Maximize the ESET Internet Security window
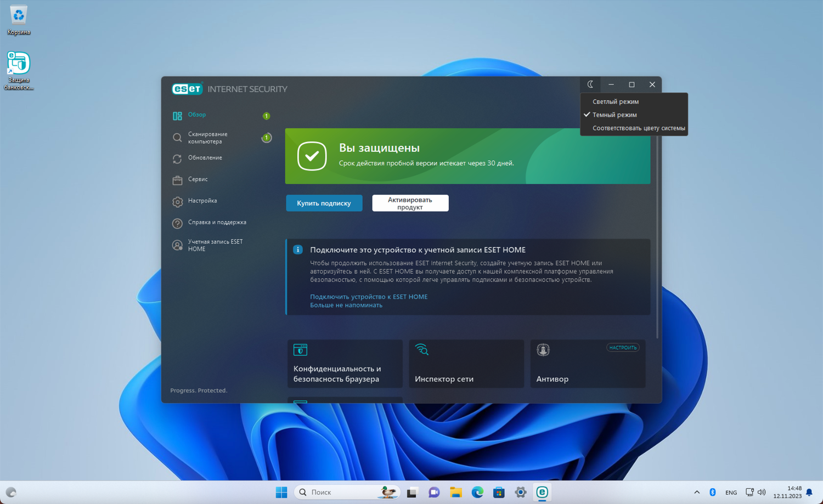The height and width of the screenshot is (504, 823). (x=632, y=84)
